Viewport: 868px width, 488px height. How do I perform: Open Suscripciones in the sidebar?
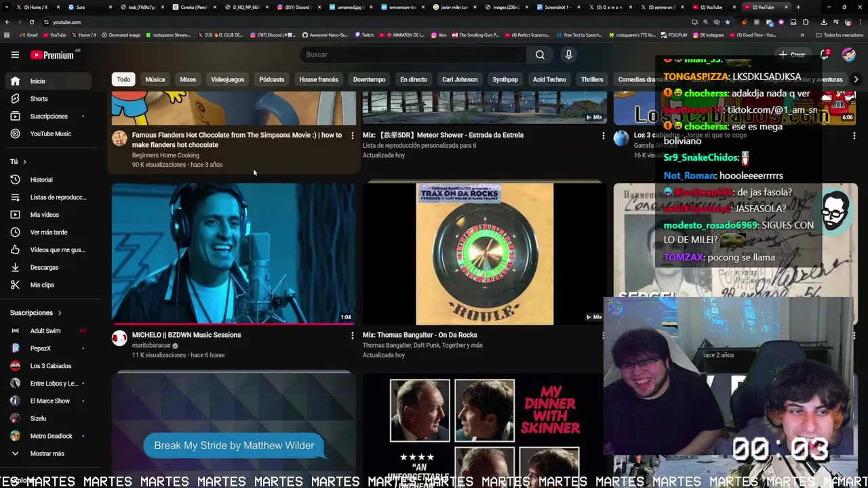coord(47,117)
